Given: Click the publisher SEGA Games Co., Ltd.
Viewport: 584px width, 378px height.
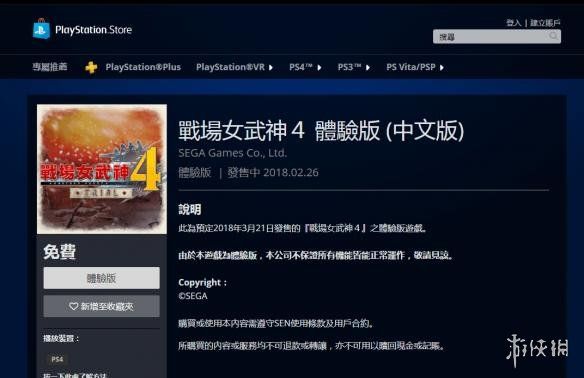Looking at the screenshot, I should pos(233,153).
